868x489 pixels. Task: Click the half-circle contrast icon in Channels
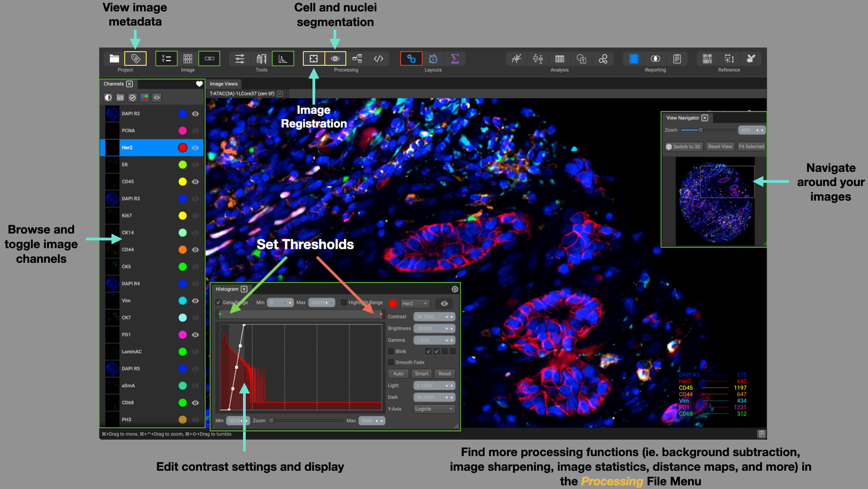click(108, 97)
